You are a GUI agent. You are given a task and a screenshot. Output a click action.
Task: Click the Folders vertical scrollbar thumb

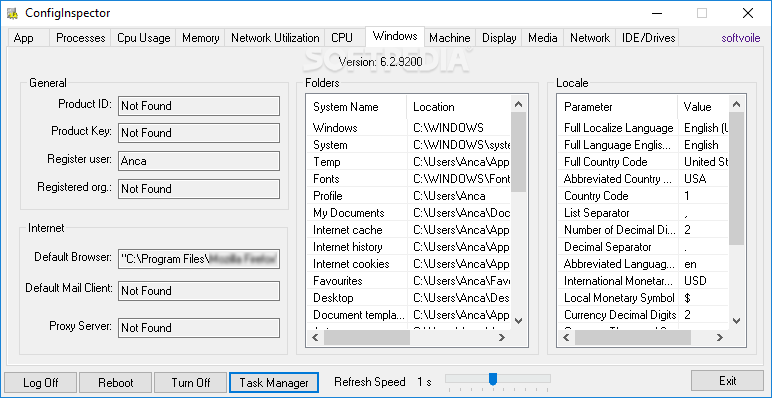[x=518, y=152]
